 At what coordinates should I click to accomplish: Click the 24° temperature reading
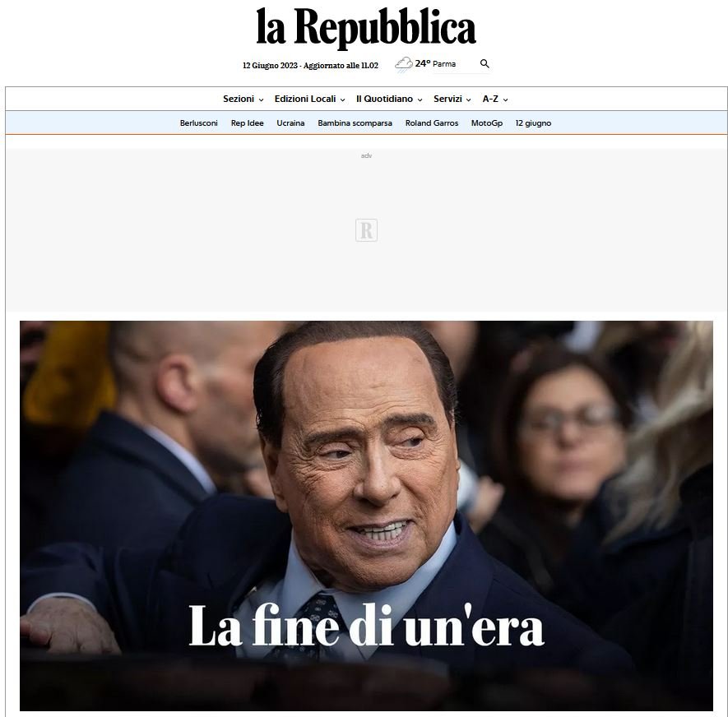[x=423, y=63]
